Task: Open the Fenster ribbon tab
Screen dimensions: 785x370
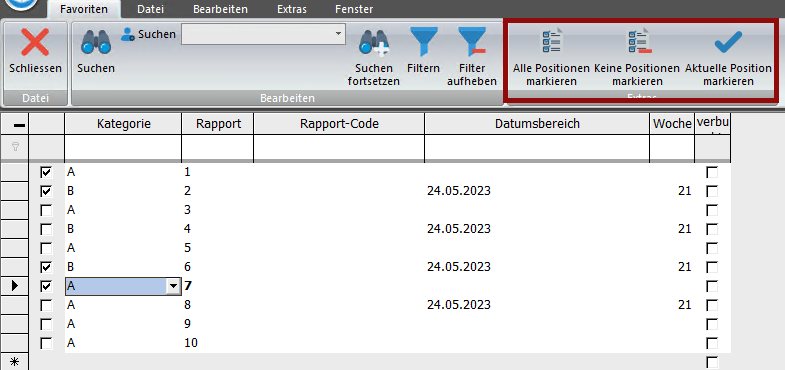Action: tap(354, 9)
